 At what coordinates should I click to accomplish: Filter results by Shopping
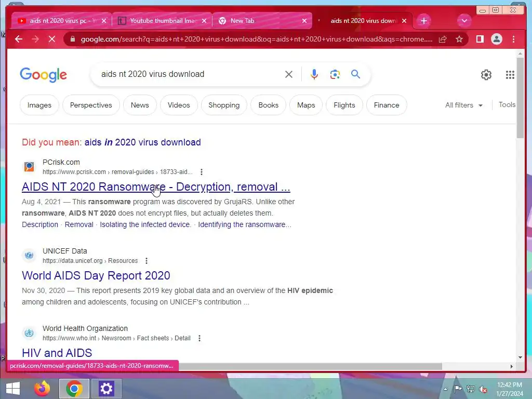pos(224,105)
